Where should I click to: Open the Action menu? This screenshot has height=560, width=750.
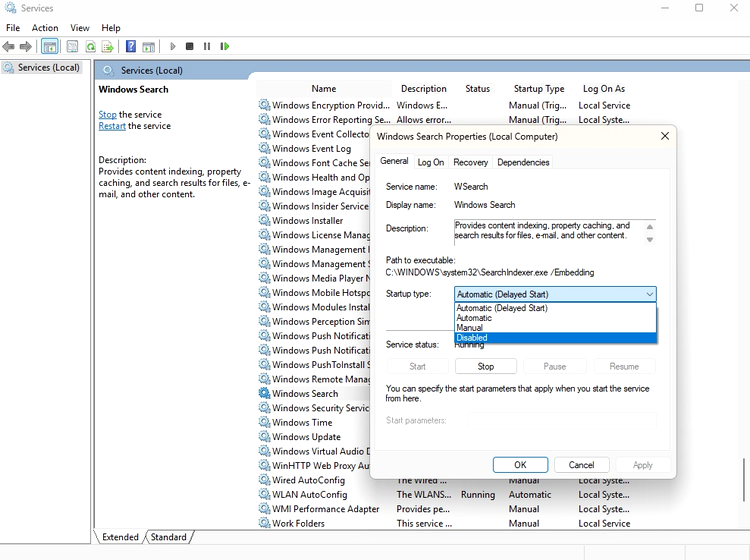(45, 28)
